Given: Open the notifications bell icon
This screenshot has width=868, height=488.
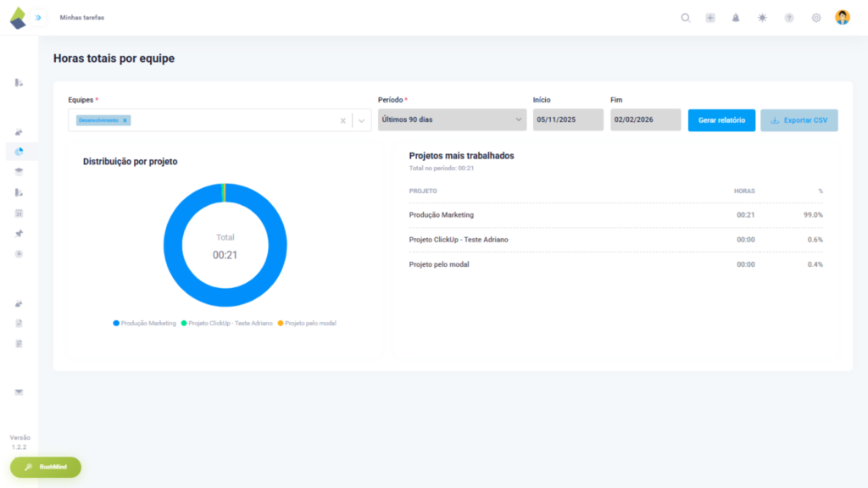Looking at the screenshot, I should tap(736, 17).
